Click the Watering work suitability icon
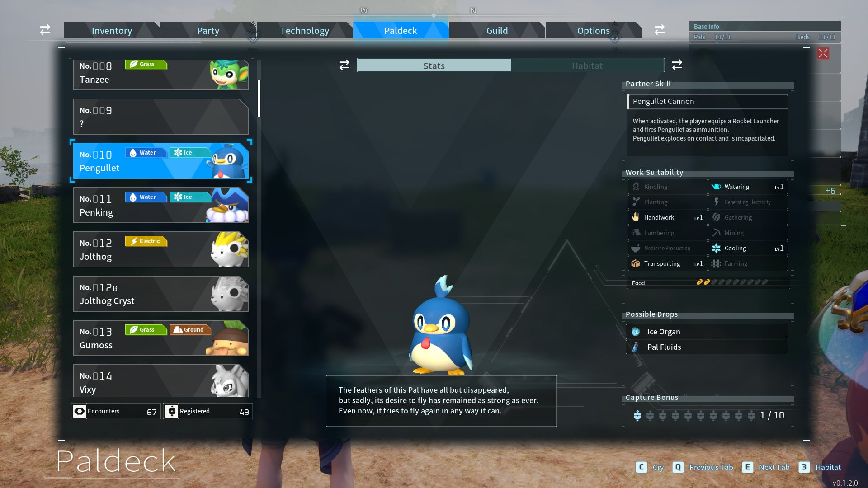 [x=716, y=187]
